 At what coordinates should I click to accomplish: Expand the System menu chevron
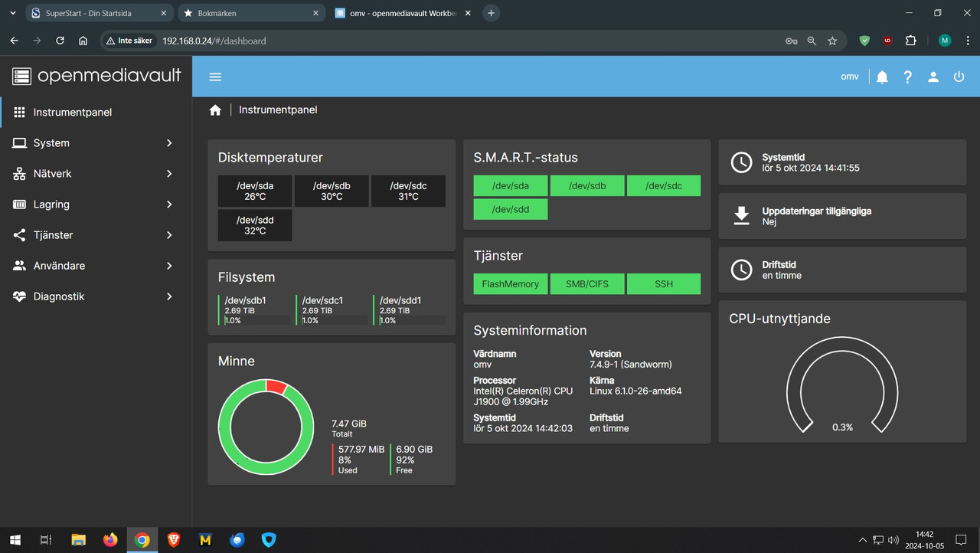tap(169, 142)
